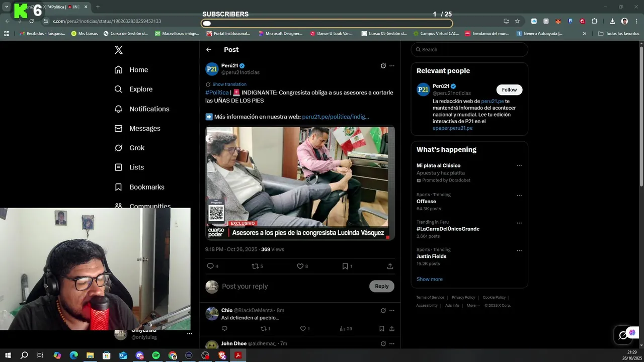
Task: Open the three-dot menu on John Dhoe's reply
Action: coord(392,344)
